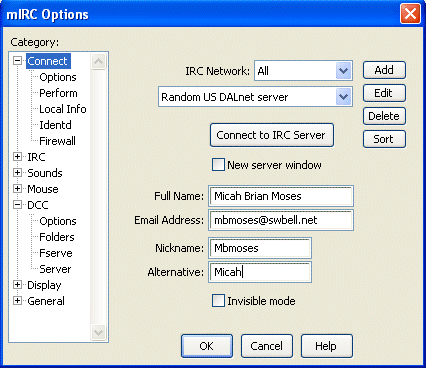Open the IRC Network dropdown
Viewport: 426px width, 368px height.
343,71
